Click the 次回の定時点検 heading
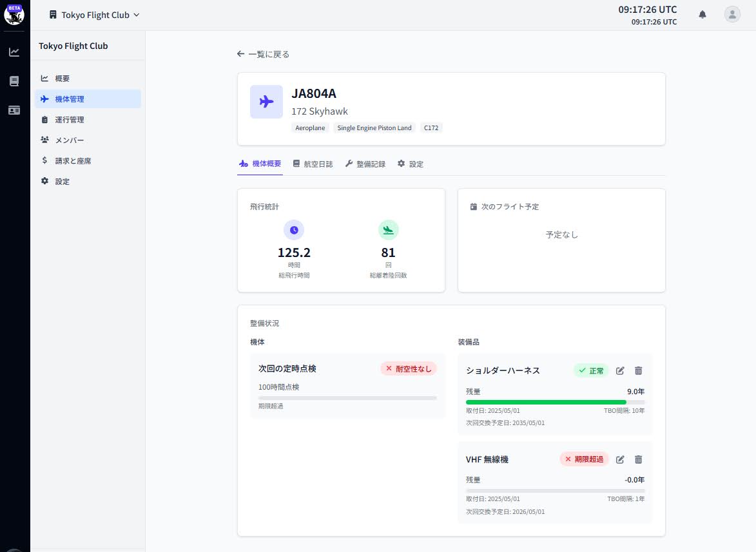 point(287,368)
